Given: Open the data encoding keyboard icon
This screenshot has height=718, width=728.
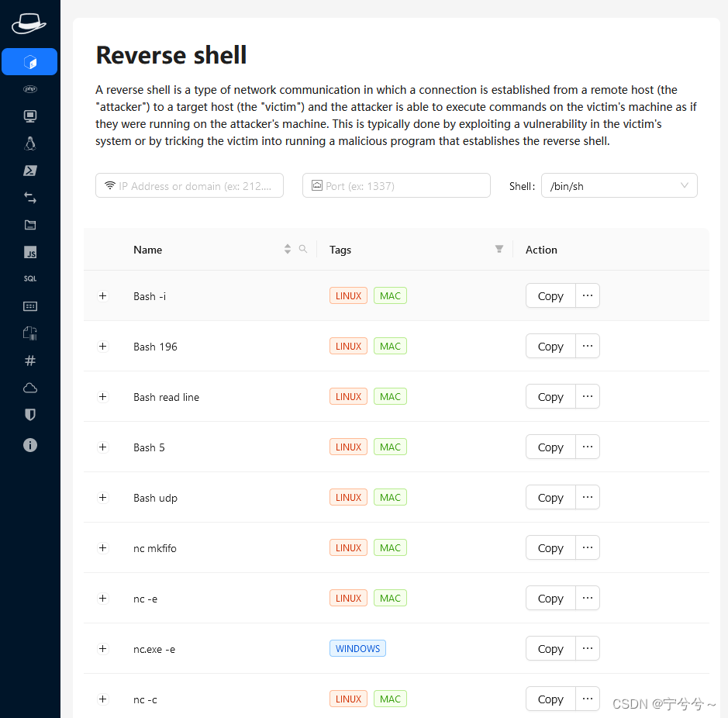Looking at the screenshot, I should 30,306.
